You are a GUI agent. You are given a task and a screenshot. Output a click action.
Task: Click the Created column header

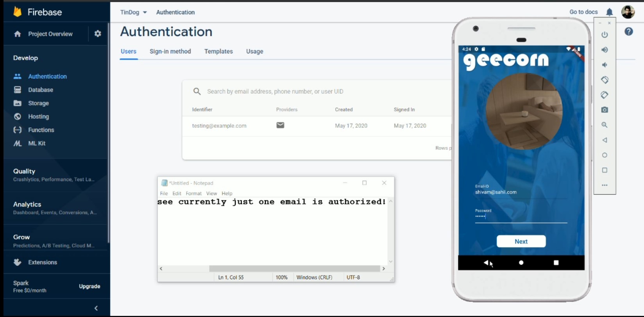pos(343,110)
